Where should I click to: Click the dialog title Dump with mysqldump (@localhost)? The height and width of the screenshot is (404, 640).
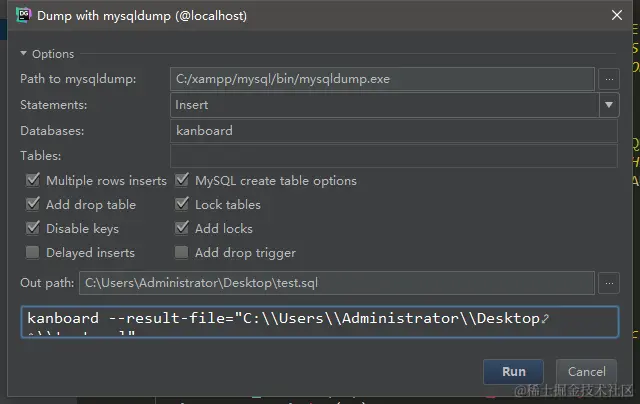click(142, 16)
